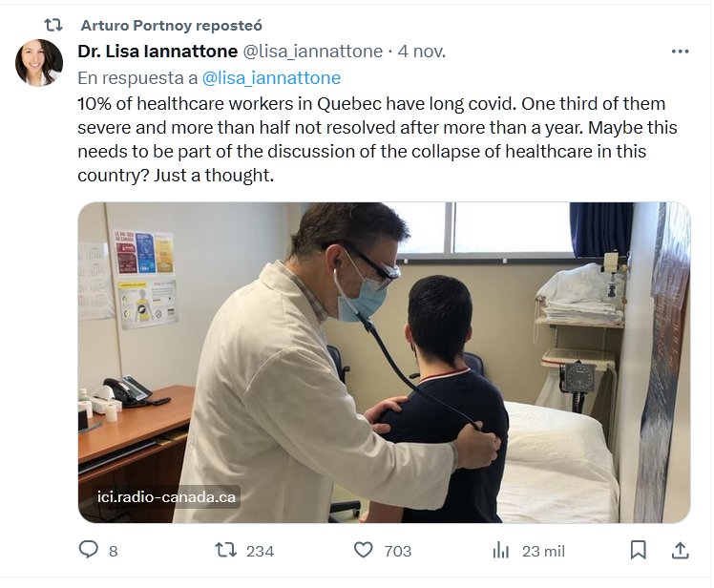Click the ici.radio-canada.ca source label
Screen dimensions: 714x588
click(x=166, y=497)
